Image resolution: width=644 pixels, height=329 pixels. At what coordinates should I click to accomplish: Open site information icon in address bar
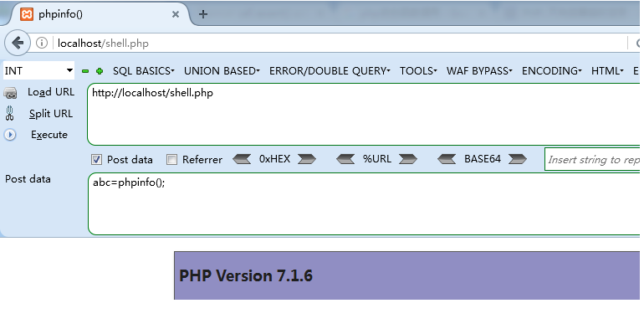coord(42,43)
